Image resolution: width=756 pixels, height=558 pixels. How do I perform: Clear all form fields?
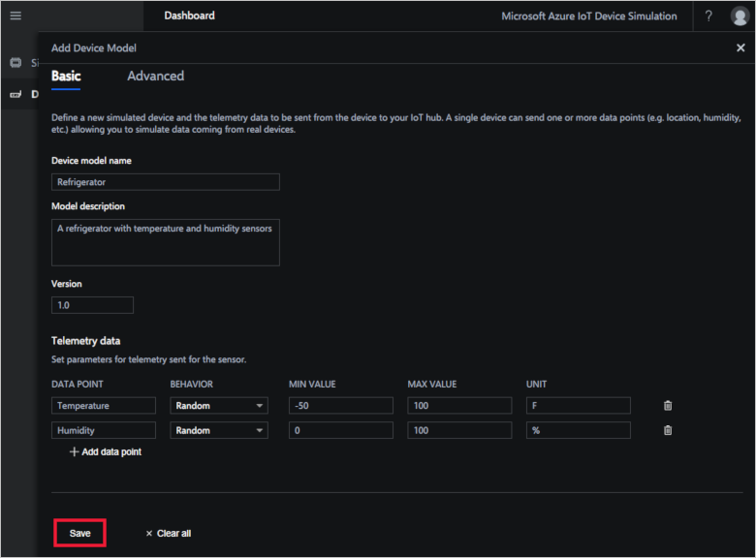pyautogui.click(x=169, y=534)
